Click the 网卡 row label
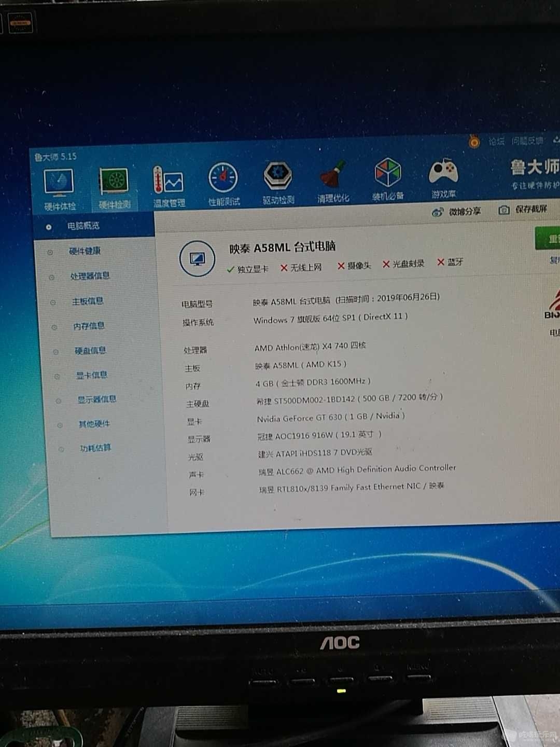 [x=197, y=492]
